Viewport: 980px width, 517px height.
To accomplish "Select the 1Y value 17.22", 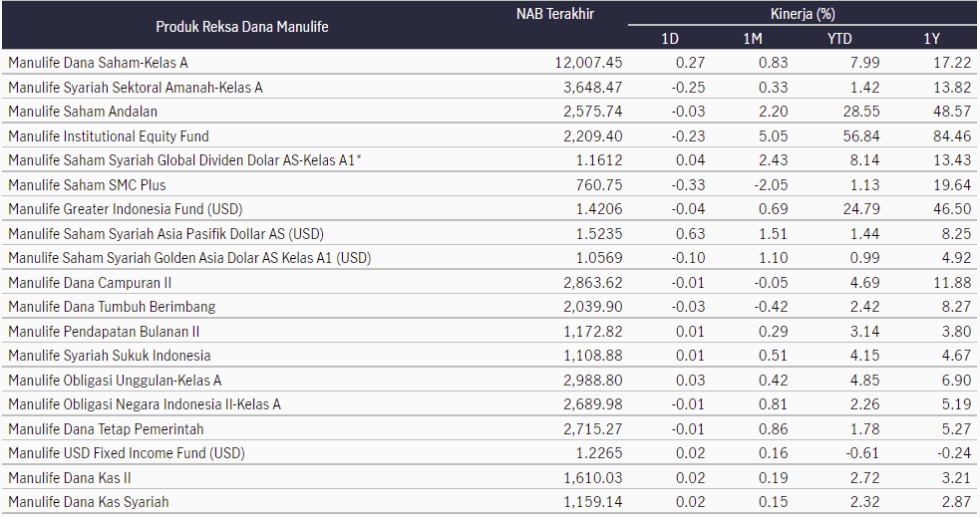I will [952, 63].
